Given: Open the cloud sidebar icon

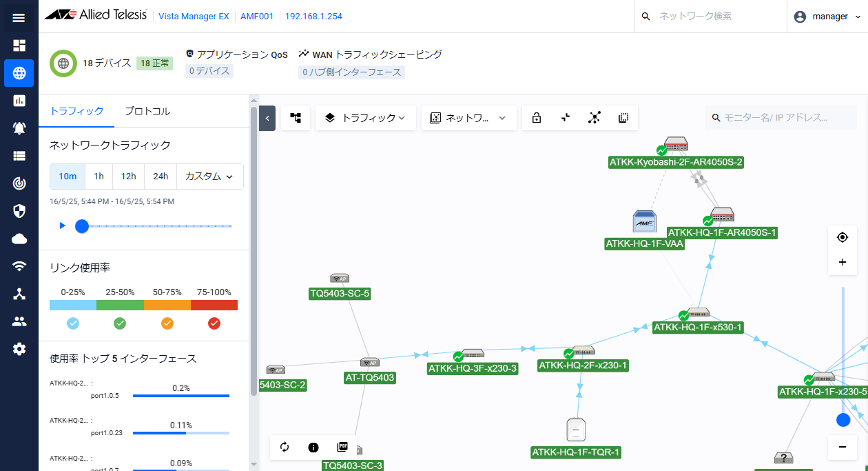Looking at the screenshot, I should click(x=19, y=239).
